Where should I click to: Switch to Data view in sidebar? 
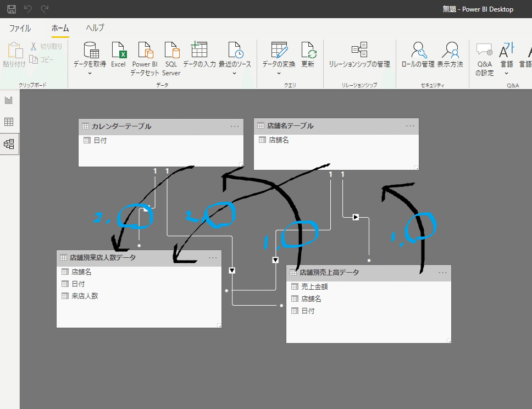(x=9, y=121)
